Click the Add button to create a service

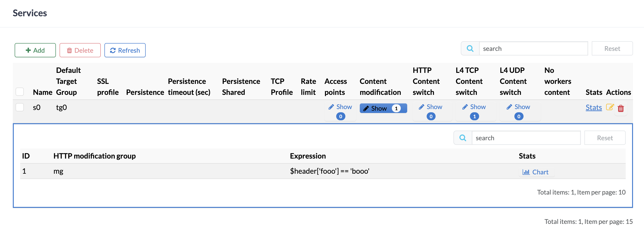click(35, 50)
